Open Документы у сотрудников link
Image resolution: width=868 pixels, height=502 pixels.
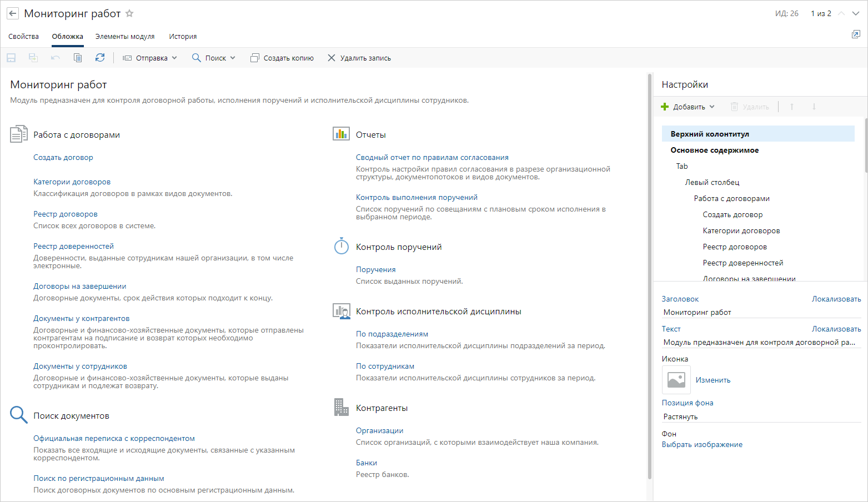pos(81,366)
